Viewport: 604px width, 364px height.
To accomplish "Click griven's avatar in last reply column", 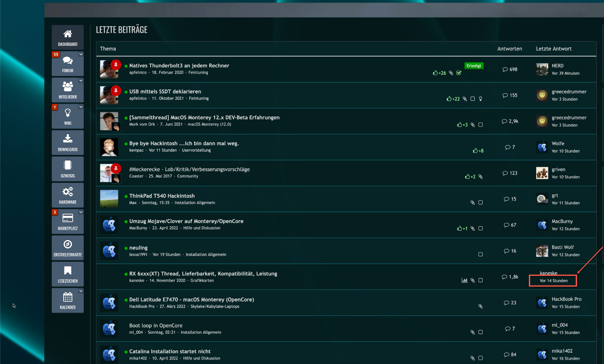I will (x=542, y=173).
